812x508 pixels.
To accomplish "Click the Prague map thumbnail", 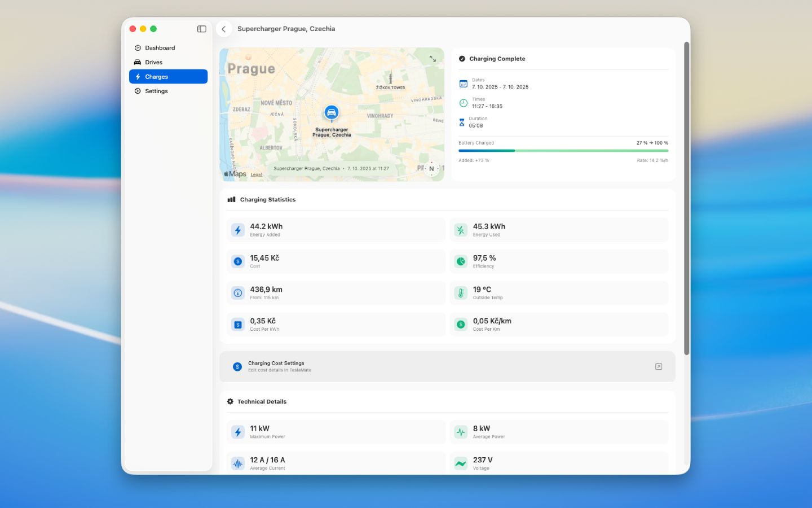I will pos(332,114).
